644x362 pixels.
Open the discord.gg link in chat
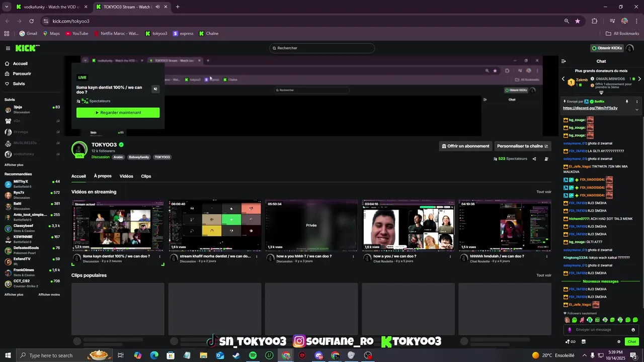click(x=590, y=108)
